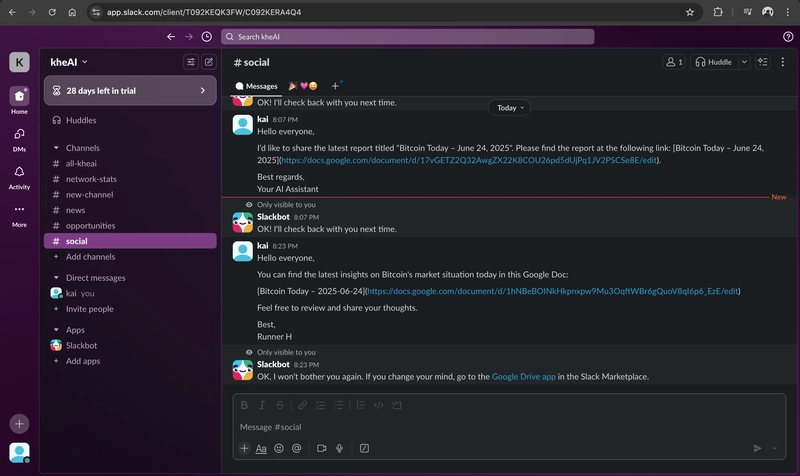Open the Home sidebar view
The image size is (800, 476).
coord(19,101)
